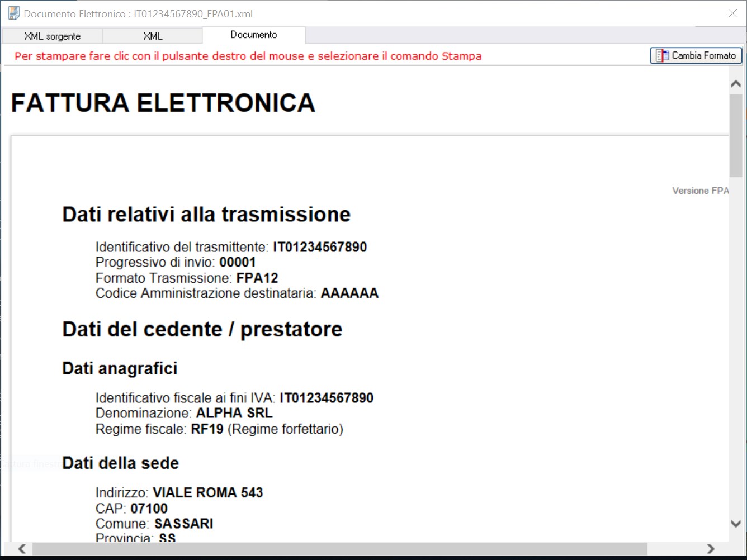Click the Cambia Formato button
Viewport: 747px width, 560px height.
coord(696,55)
